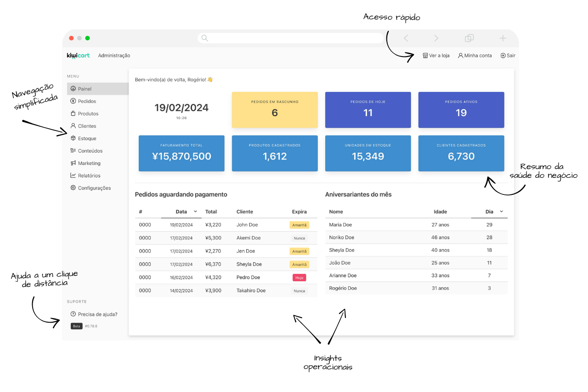Sort birthdays table by Nome column

[336, 212]
